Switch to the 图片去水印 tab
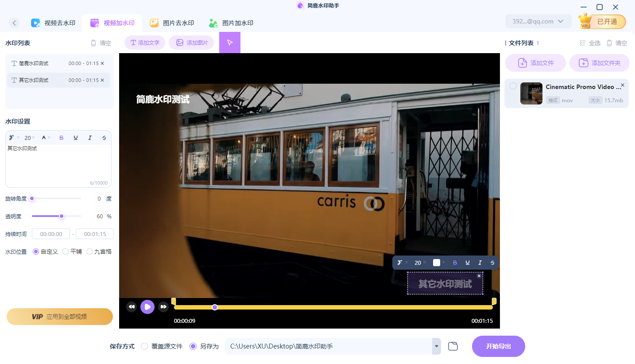The image size is (635, 364). pyautogui.click(x=172, y=23)
